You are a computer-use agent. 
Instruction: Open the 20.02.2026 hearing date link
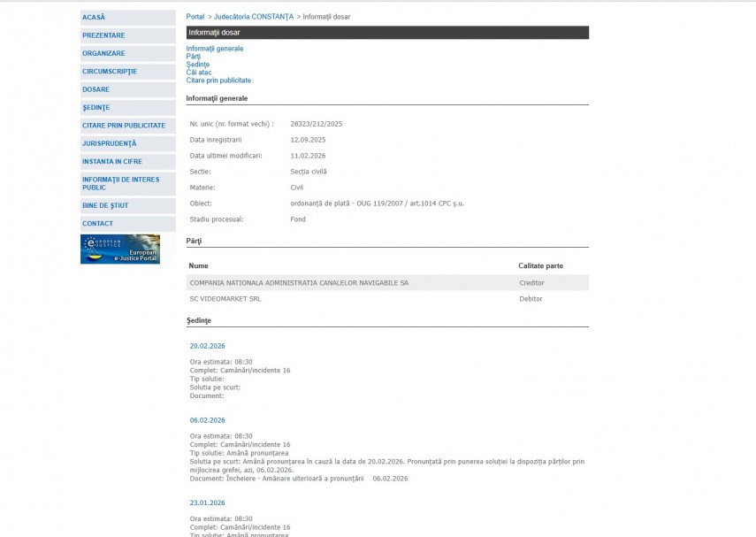click(207, 346)
